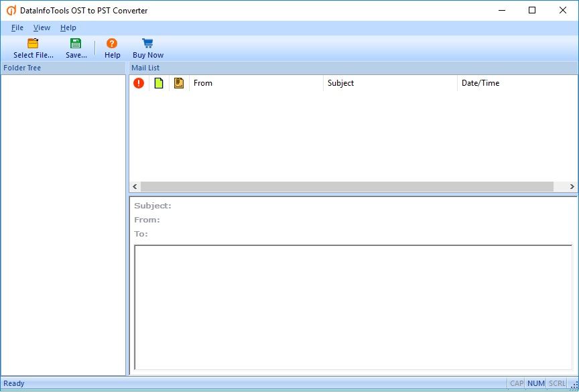Screen dimensions: 579x392
Task: Minimize the OST to PST Converter window
Action: click(x=502, y=10)
